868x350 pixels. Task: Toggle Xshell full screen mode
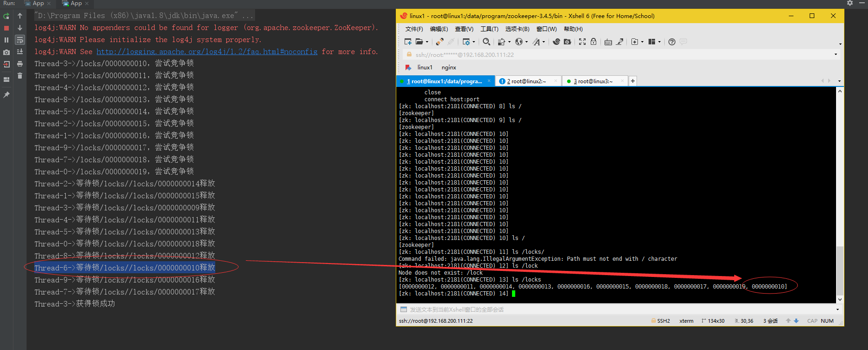tap(582, 42)
